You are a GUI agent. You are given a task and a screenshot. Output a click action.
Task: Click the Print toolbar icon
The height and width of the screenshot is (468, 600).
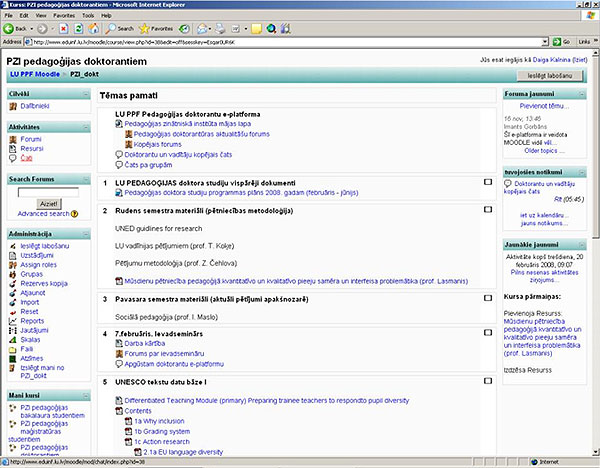click(220, 29)
